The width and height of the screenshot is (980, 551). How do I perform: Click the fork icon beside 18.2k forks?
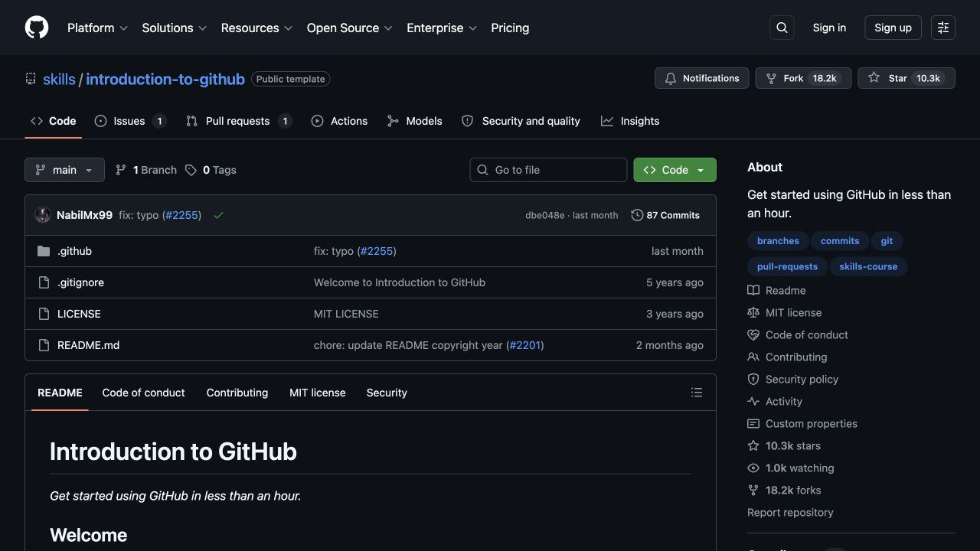(753, 491)
